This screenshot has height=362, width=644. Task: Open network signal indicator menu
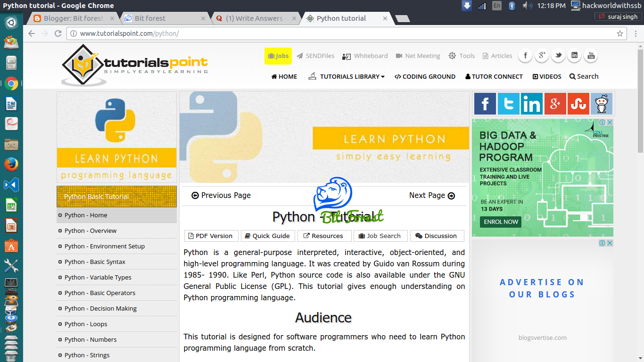[482, 6]
